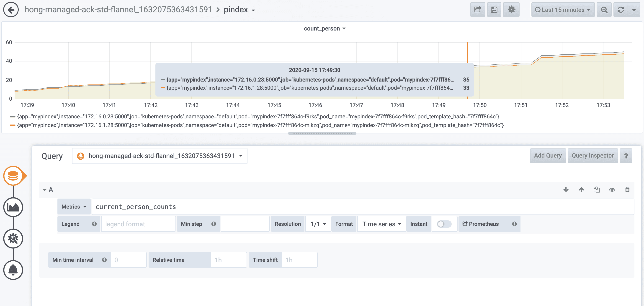Expand the Resolution 1/1 dropdown
The height and width of the screenshot is (306, 644).
317,224
